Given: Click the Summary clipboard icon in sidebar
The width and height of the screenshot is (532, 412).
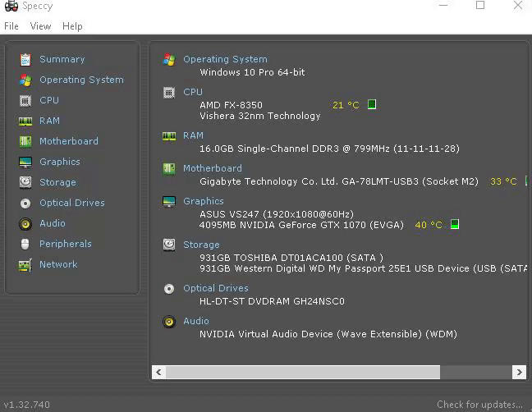Looking at the screenshot, I should (25, 60).
